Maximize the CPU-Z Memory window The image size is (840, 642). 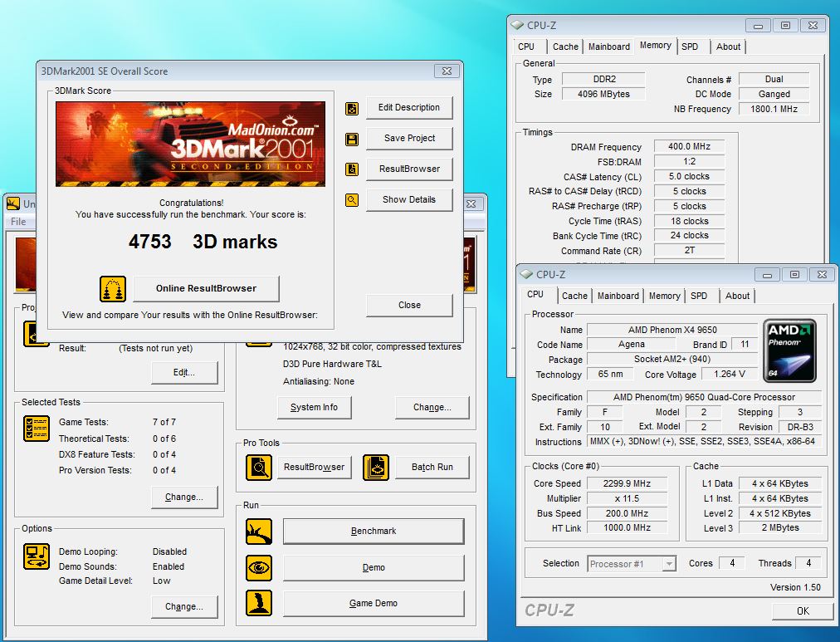pyautogui.click(x=785, y=25)
